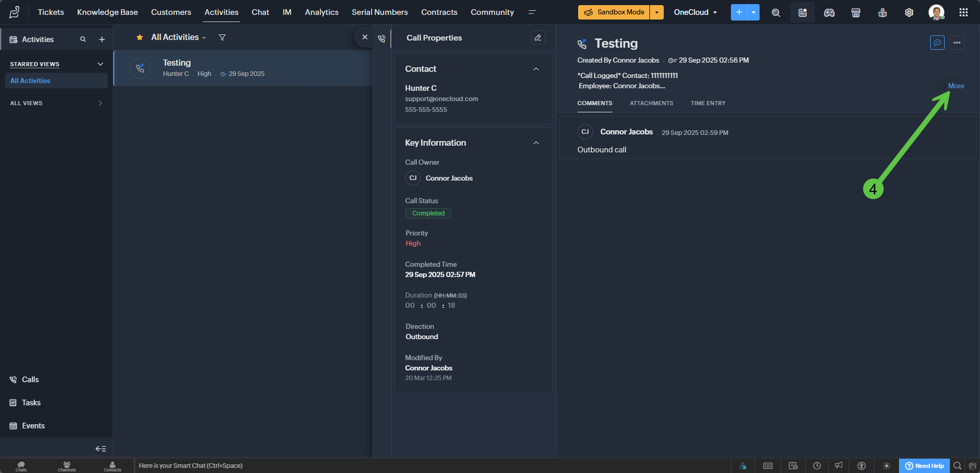This screenshot has height=473, width=980.
Task: Collapse the left sidebar using arrow icon
Action: pyautogui.click(x=100, y=448)
